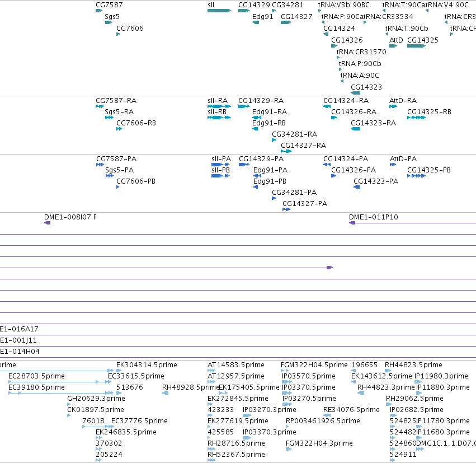This screenshot has width=476, height=463.
Task: Select the Sgs5-PA protein label
Action: pyautogui.click(x=119, y=170)
